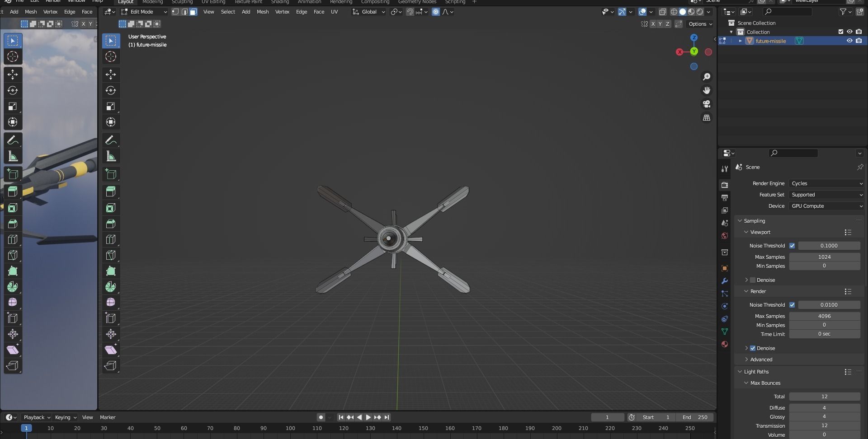Play animation forward
The image size is (868, 439).
point(368,417)
